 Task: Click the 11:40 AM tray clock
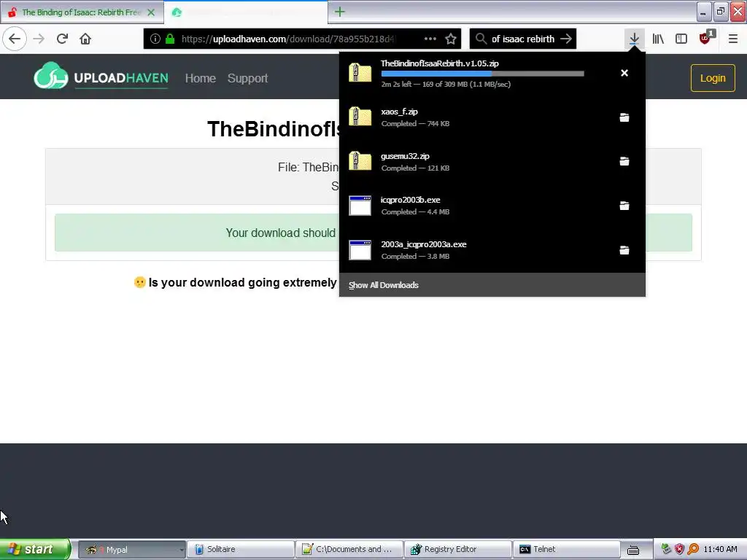[720, 550]
